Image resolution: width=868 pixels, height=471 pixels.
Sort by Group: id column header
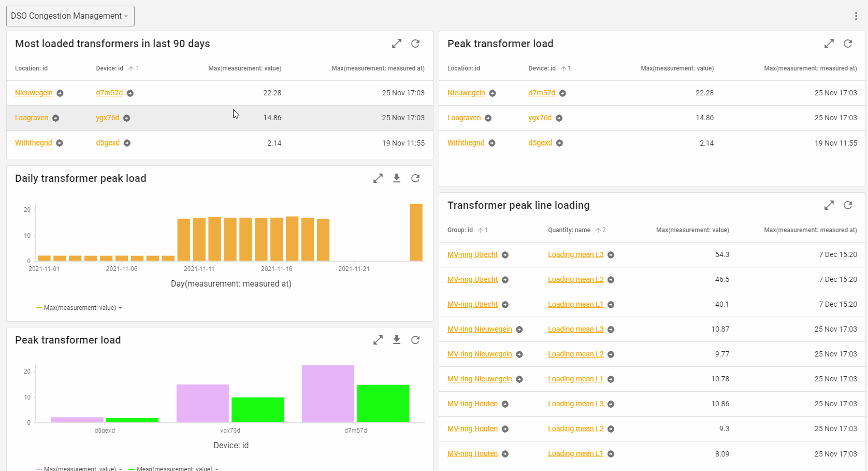[460, 230]
